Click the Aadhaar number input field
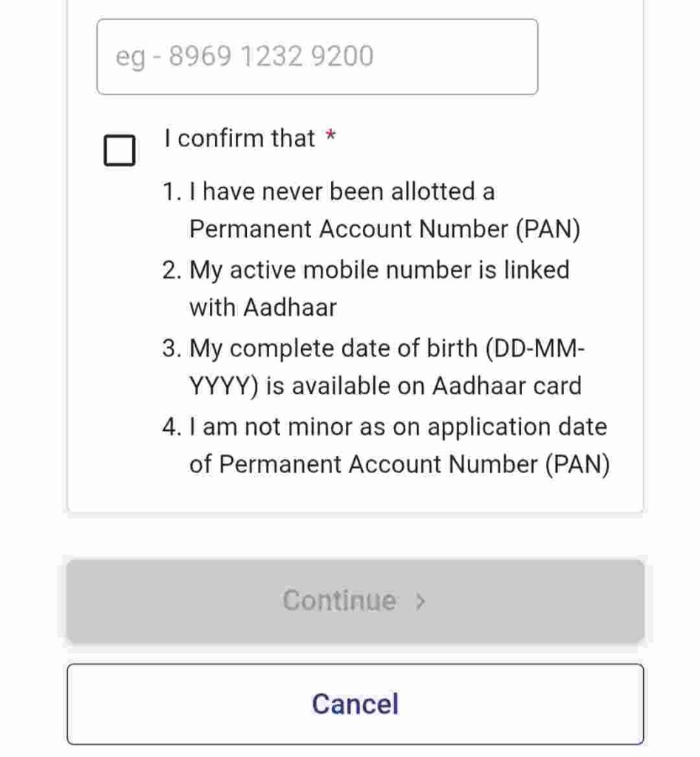Screen dimensions: 700x757 pyautogui.click(x=317, y=57)
